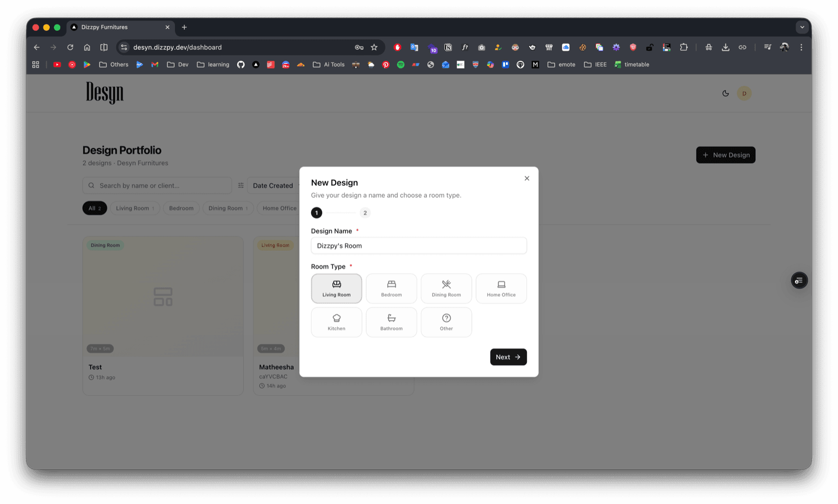Open the Spotify bookmark
Image resolution: width=838 pixels, height=504 pixels.
(401, 64)
